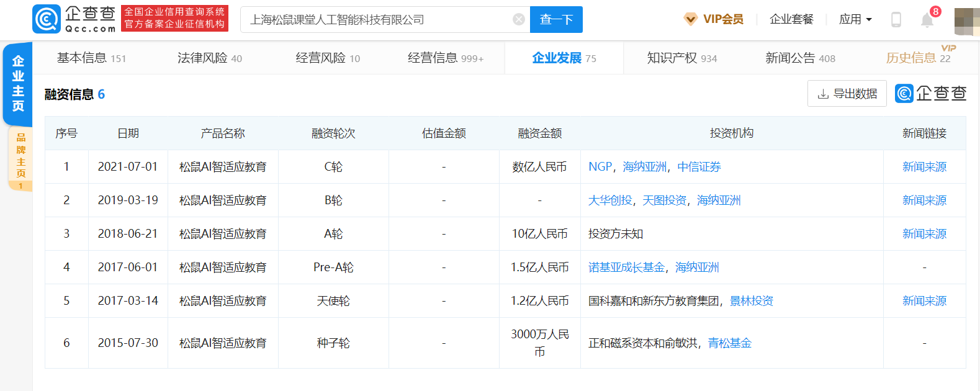Open 企业套餐 menu item
Image resolution: width=980 pixels, height=391 pixels.
[x=791, y=19]
